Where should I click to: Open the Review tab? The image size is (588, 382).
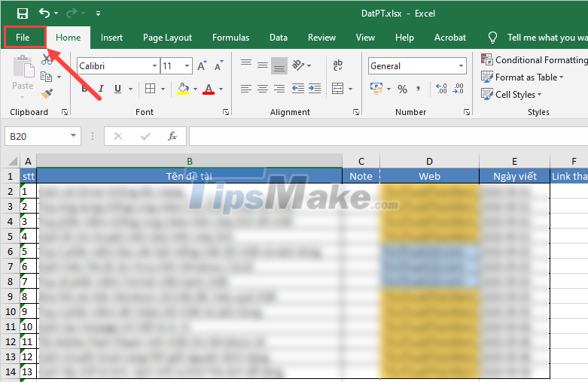point(321,38)
